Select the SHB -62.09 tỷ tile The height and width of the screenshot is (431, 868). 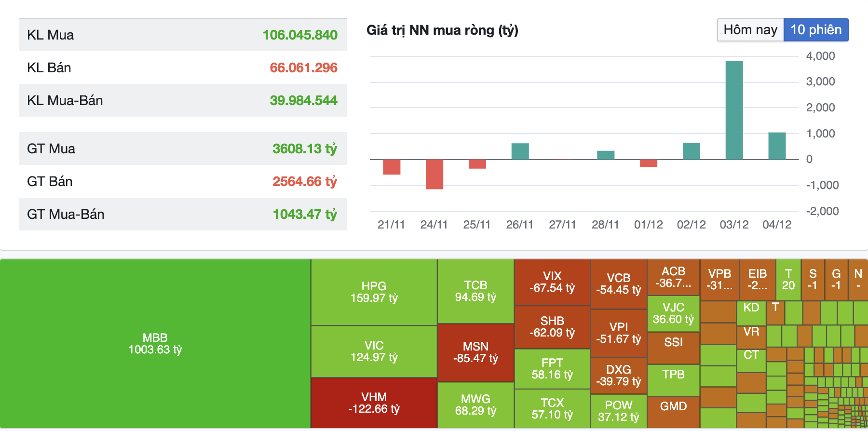tap(552, 327)
